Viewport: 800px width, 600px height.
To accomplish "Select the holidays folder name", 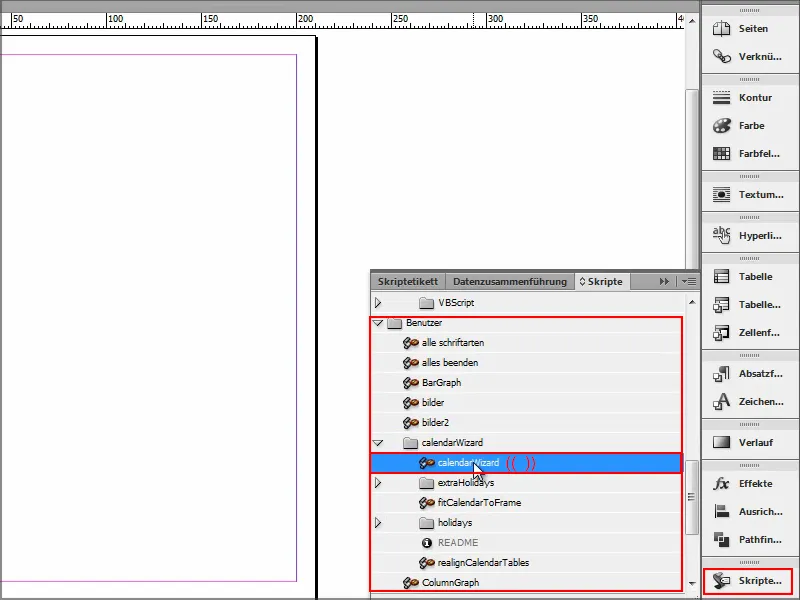I will click(x=455, y=522).
